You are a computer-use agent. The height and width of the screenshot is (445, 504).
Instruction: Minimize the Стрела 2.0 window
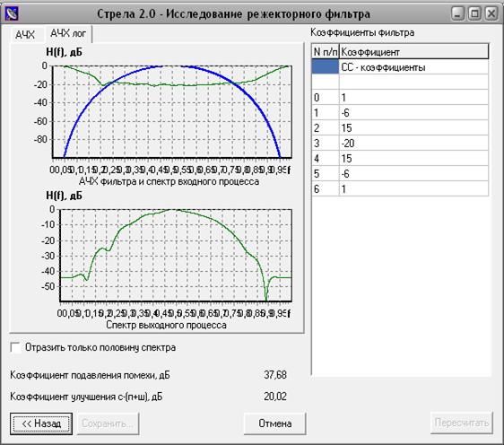click(x=458, y=13)
